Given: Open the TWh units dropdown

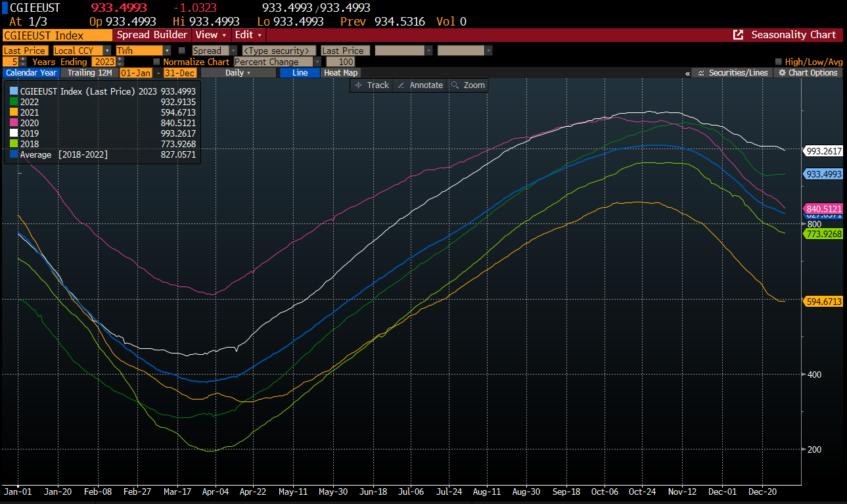Looking at the screenshot, I should tap(166, 51).
